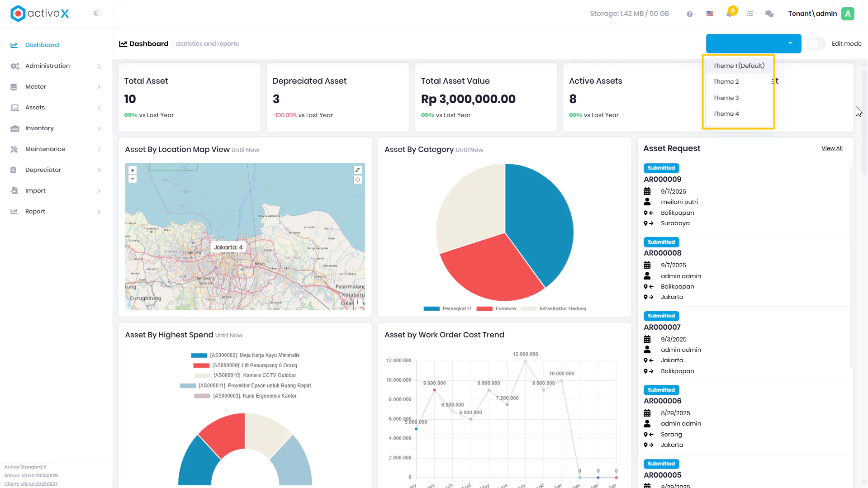868x488 pixels.
Task: Zoom in on the location map
Action: point(133,171)
